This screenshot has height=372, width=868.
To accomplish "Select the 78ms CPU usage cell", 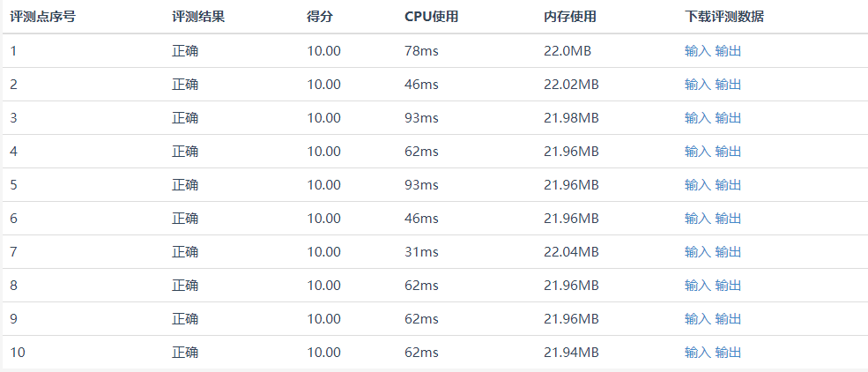I will [422, 51].
